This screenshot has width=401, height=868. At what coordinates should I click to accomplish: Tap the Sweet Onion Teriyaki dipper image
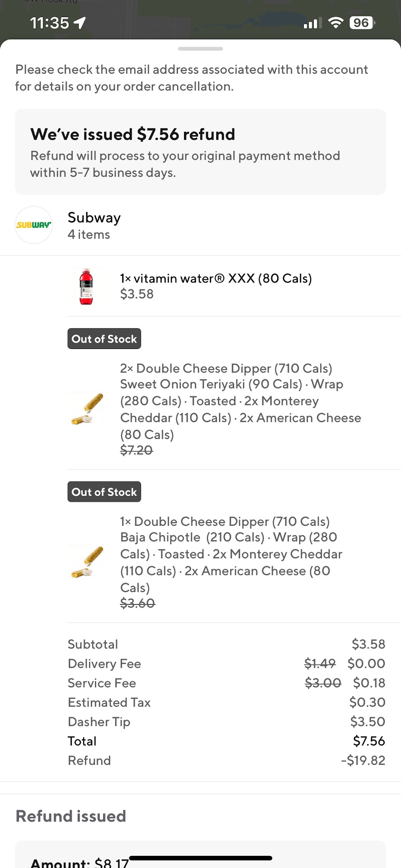(87, 408)
